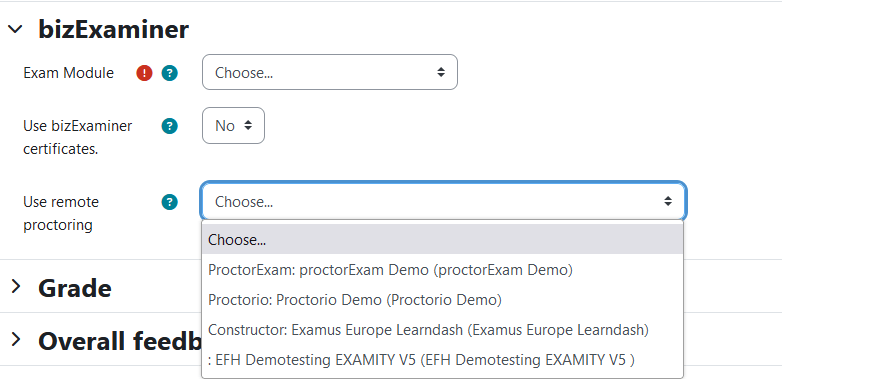Open the Exam Module dropdown
This screenshot has height=379, width=885.
pyautogui.click(x=330, y=72)
